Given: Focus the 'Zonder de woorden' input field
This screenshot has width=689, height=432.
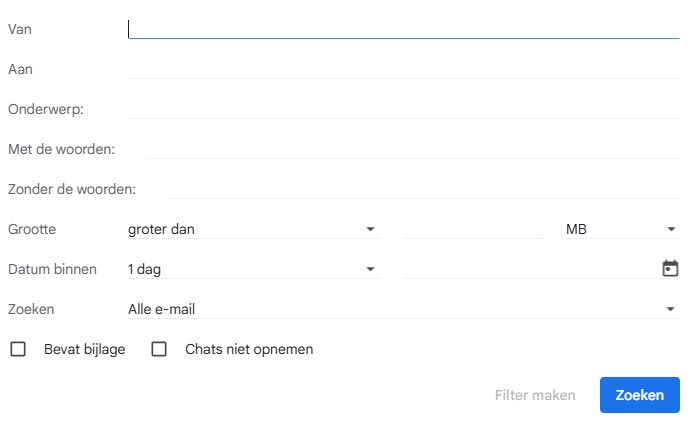Looking at the screenshot, I should tap(423, 189).
